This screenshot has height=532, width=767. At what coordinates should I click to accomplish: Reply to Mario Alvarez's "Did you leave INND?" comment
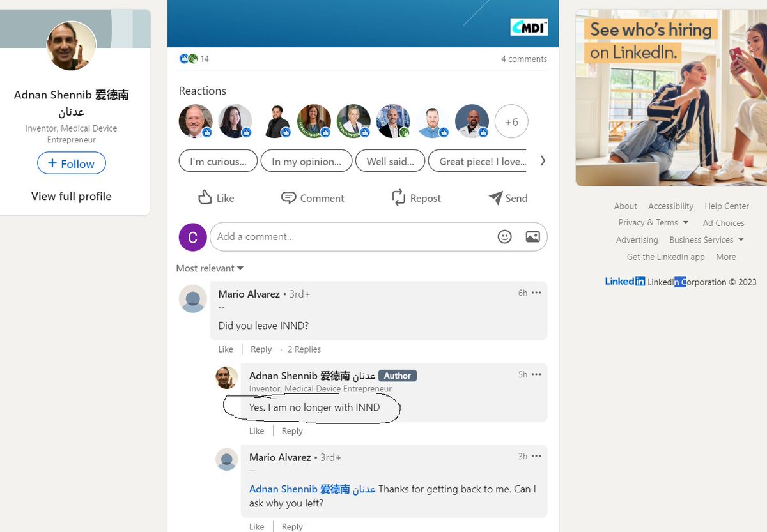coord(261,349)
